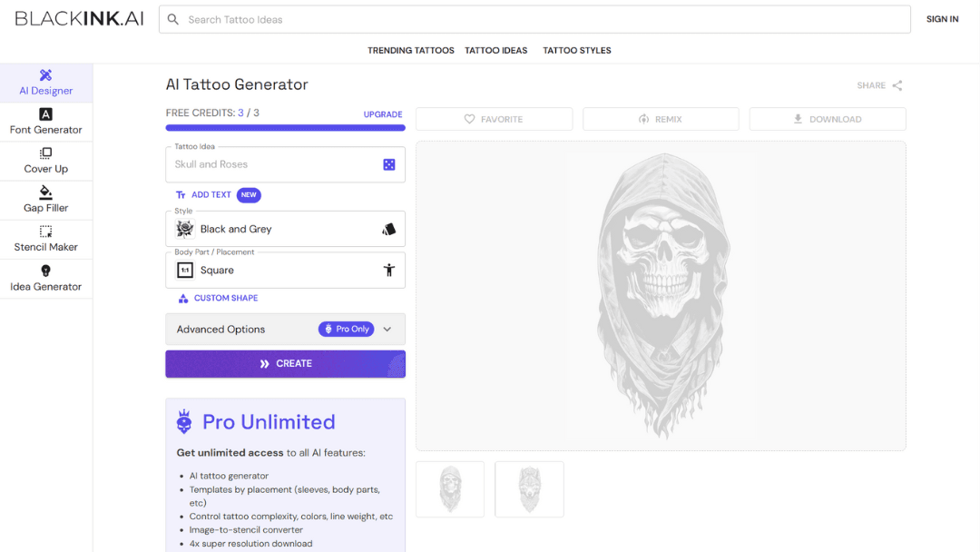Select the Cover Up tool
The image size is (980, 552).
[x=45, y=161]
